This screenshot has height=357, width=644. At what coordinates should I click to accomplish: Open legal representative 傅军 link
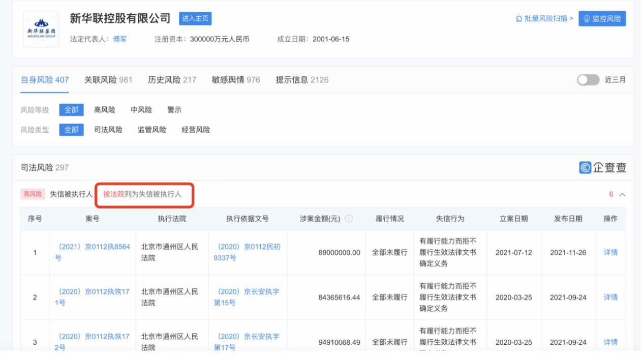pyautogui.click(x=120, y=39)
